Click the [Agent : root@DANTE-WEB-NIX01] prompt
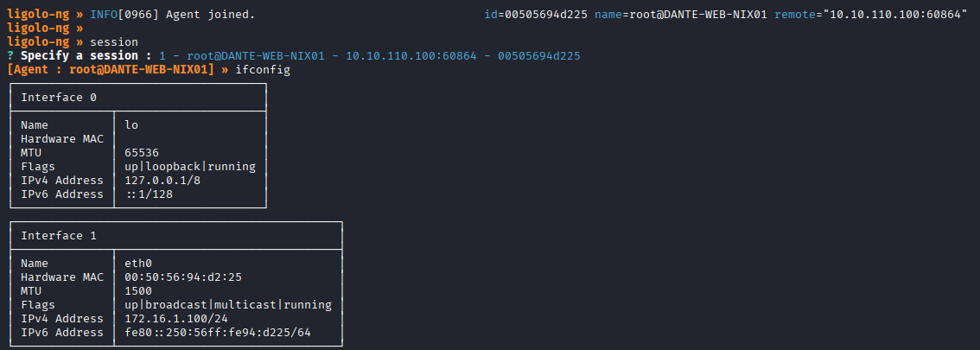980x350 pixels. [110, 70]
